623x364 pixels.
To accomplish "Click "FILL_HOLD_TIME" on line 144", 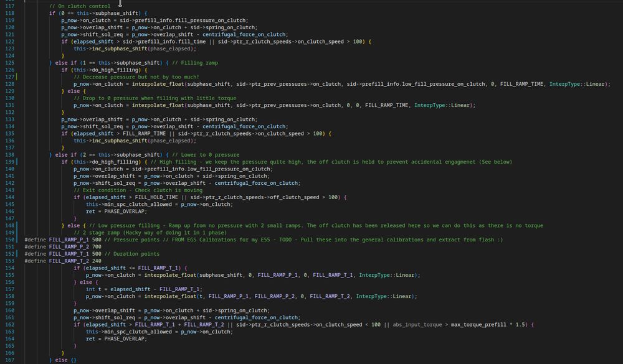I will point(156,197).
